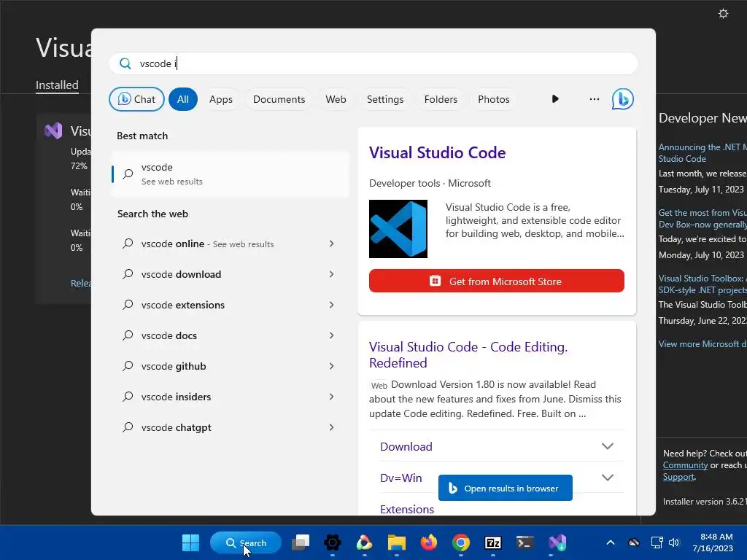Click Get from Microsoft Store button
Image resolution: width=747 pixels, height=560 pixels.
coord(496,281)
